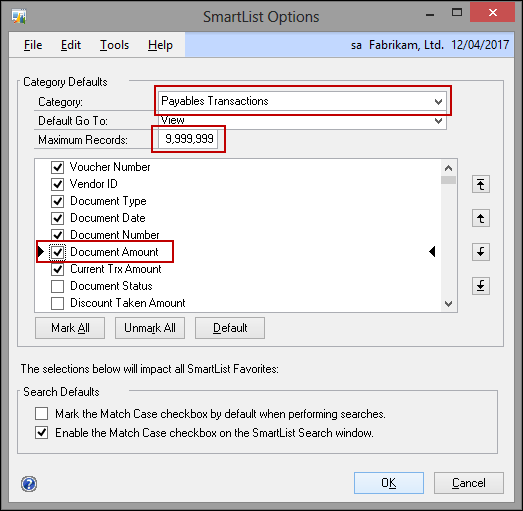This screenshot has height=511, width=523.
Task: Click the Fabrikam, Ltd. company name
Action: (x=406, y=45)
